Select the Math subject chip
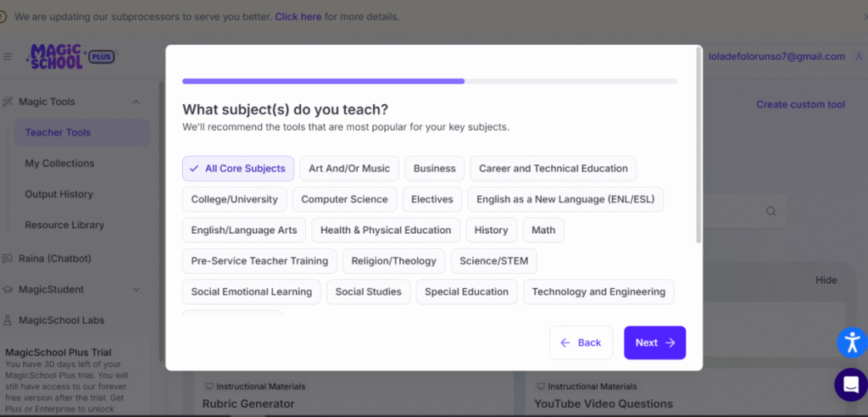The width and height of the screenshot is (868, 417). (542, 231)
